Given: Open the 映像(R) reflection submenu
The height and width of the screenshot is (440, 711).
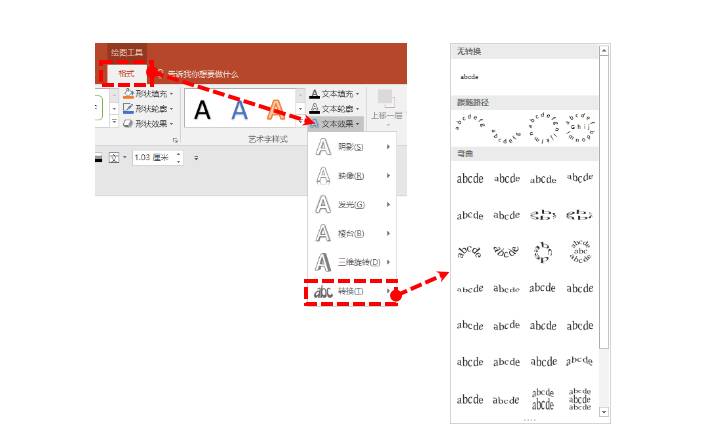Looking at the screenshot, I should click(352, 176).
